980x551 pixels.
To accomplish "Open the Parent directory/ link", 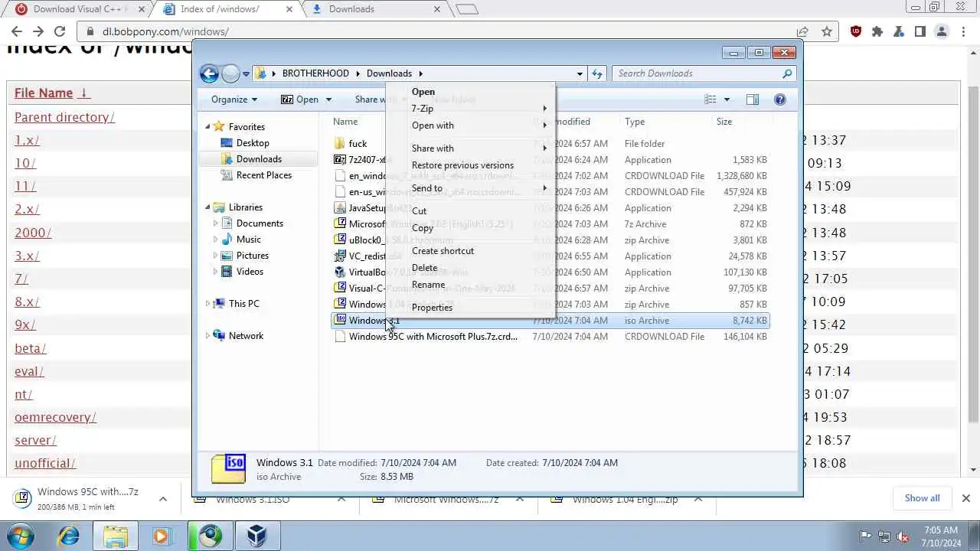I will [64, 117].
